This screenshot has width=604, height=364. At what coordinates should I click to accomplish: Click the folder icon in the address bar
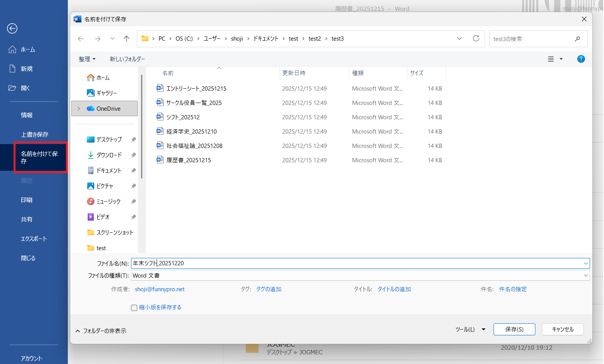[x=145, y=38]
